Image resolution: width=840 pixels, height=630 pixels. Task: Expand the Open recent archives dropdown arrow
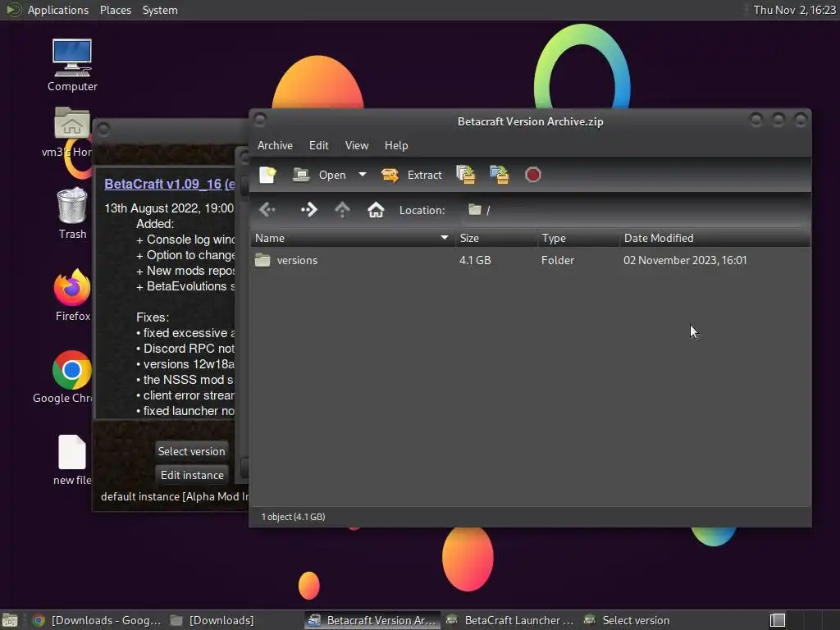(x=363, y=175)
